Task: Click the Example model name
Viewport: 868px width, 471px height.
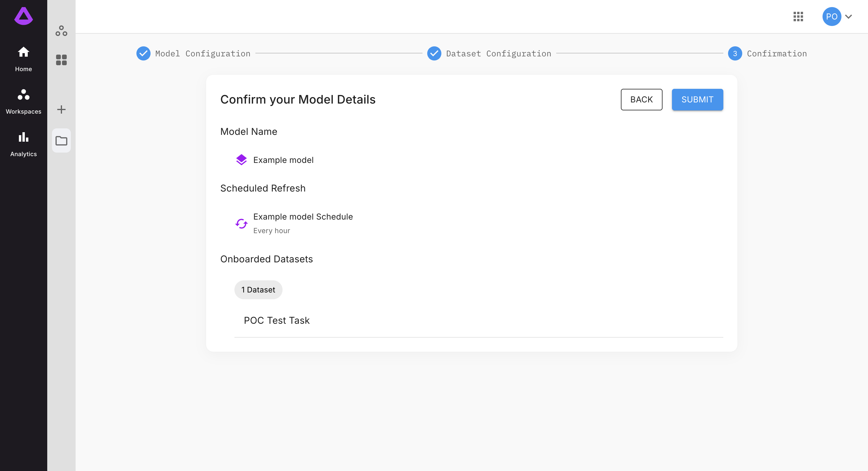Action: coord(283,160)
